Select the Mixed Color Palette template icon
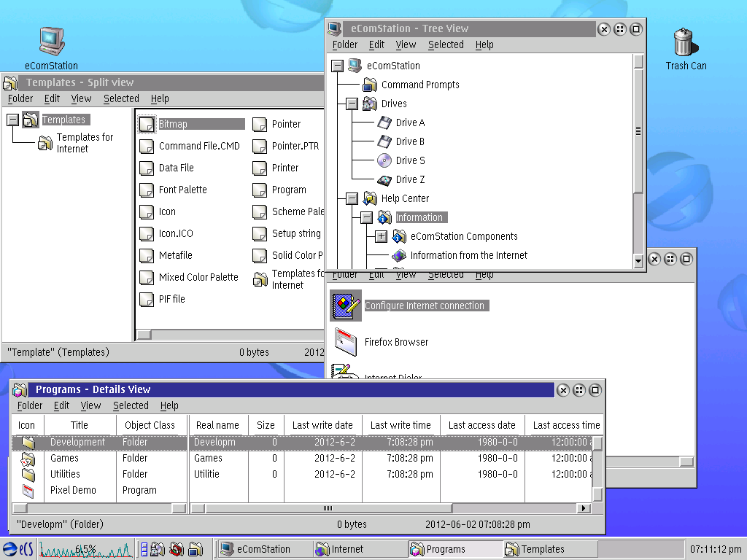The height and width of the screenshot is (560, 747). point(147,277)
